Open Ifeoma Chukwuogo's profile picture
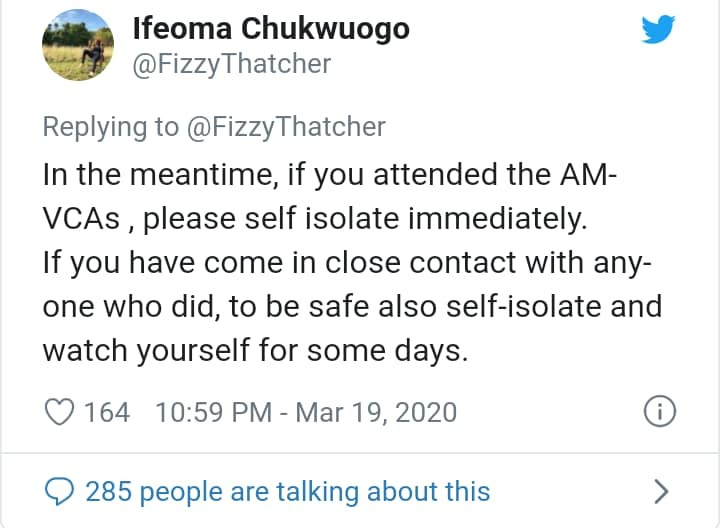 [x=78, y=47]
